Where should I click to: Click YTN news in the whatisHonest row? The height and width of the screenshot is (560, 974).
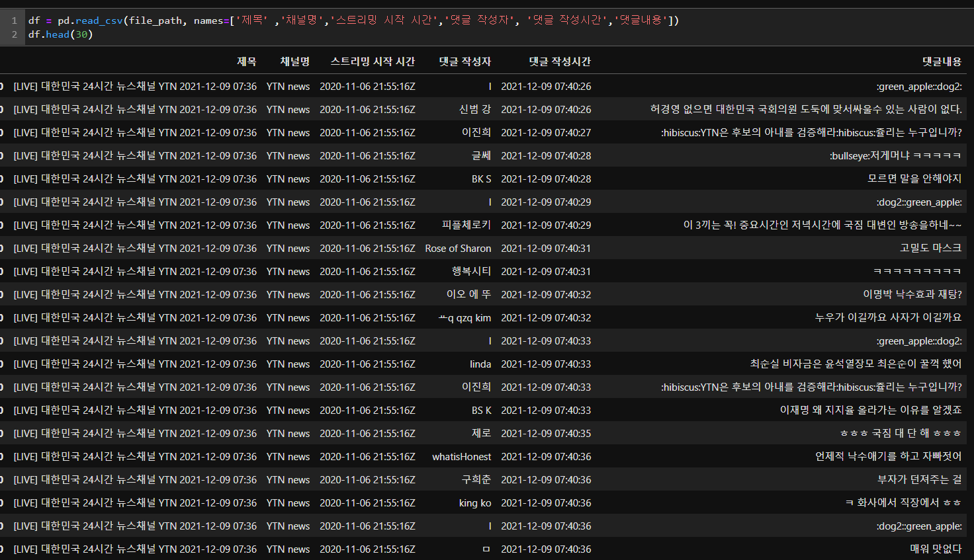288,456
